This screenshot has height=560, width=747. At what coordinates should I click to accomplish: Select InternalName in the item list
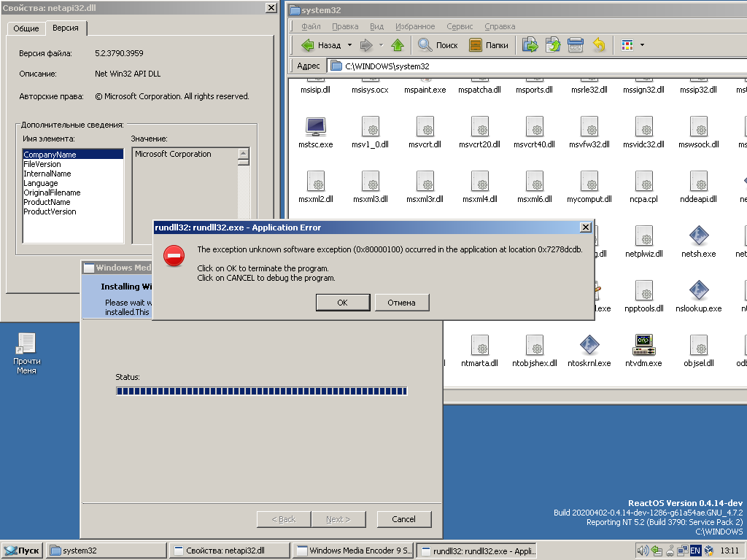[73, 174]
